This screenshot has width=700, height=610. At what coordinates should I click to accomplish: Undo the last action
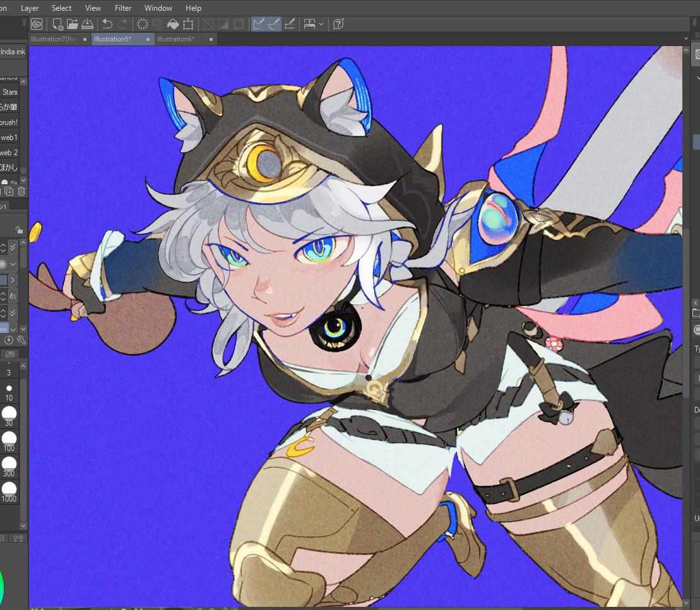[107, 24]
